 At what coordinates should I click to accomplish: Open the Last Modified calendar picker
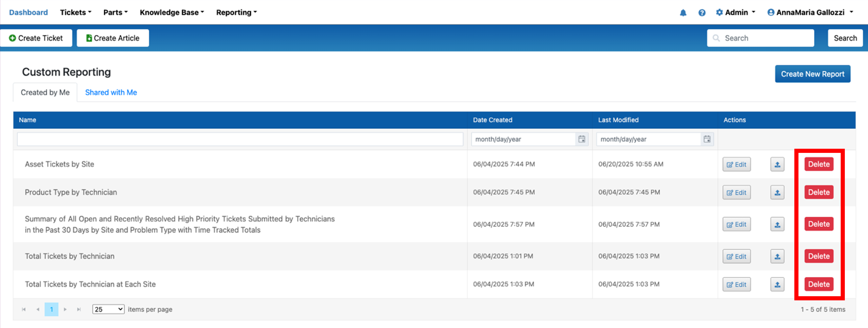coord(707,139)
